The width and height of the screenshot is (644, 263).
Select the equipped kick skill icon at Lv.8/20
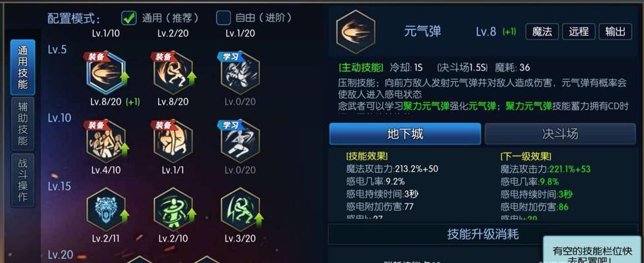pos(173,74)
